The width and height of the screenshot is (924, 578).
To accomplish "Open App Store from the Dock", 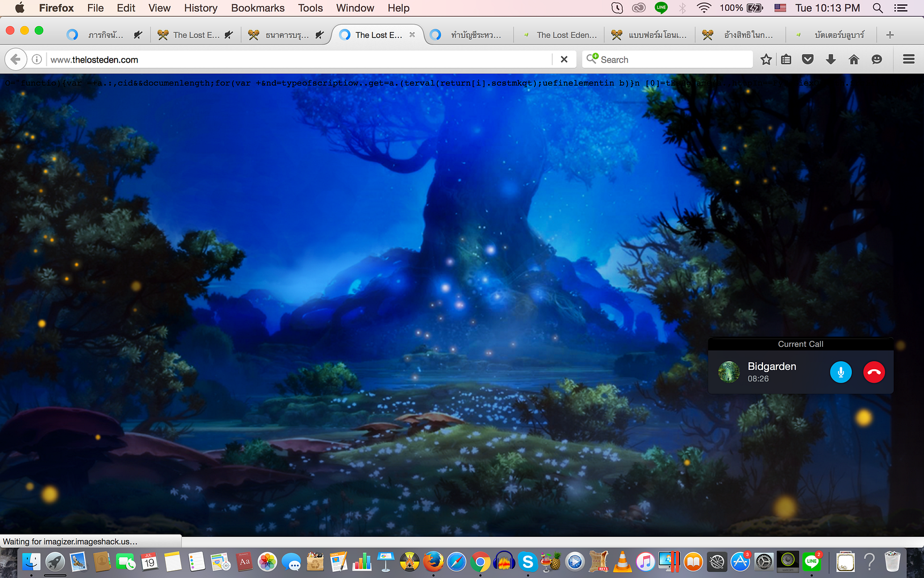I will tap(741, 562).
